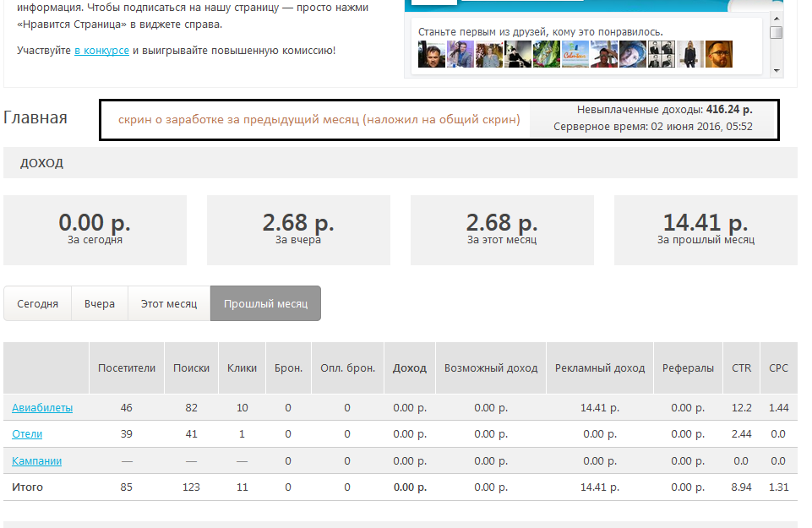Click the Брон. column header

click(x=288, y=368)
